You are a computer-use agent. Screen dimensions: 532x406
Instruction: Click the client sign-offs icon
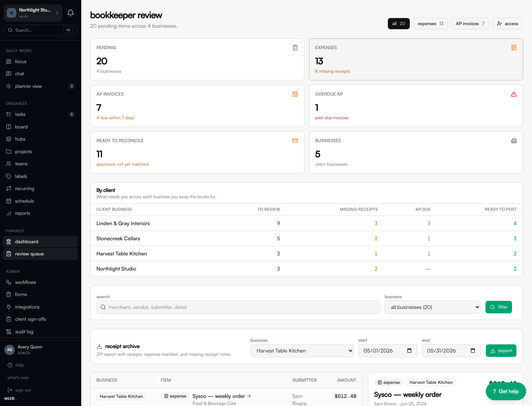click(x=9, y=319)
